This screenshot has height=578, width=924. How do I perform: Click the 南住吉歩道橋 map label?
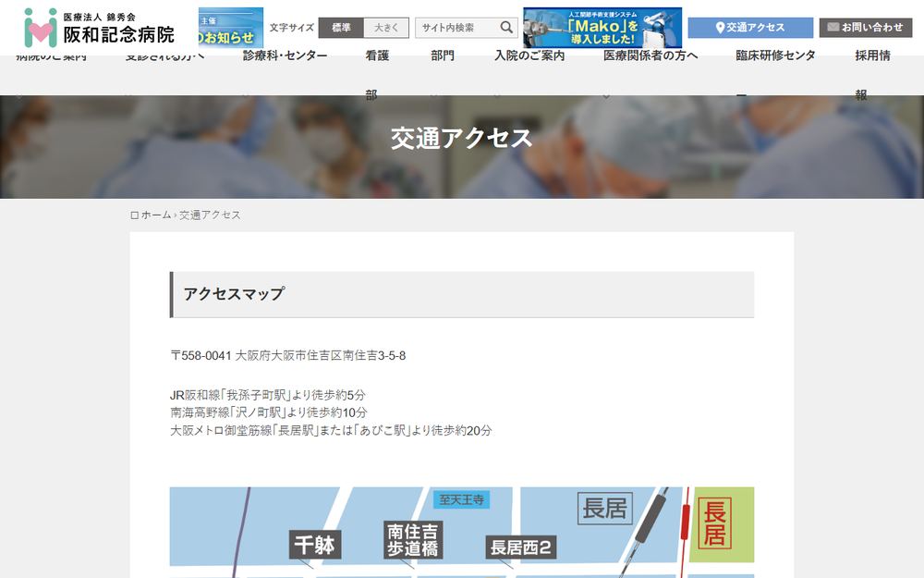(x=413, y=540)
